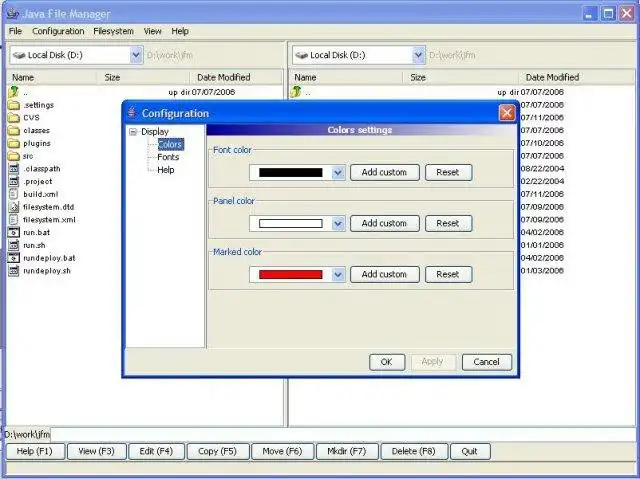Open the File menu
The height and width of the screenshot is (479, 640).
[x=16, y=31]
